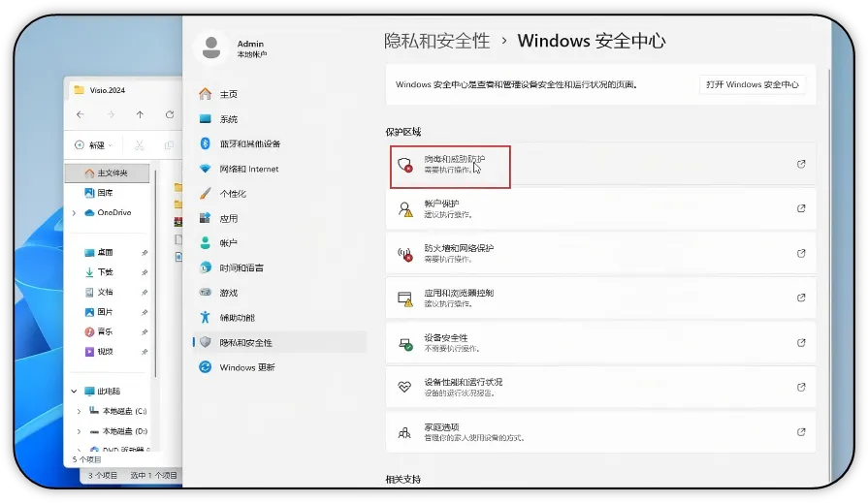Click the external-link icon on 设备安全性 row

801,342
